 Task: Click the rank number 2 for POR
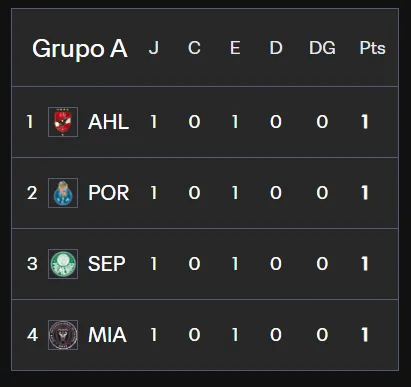point(32,193)
